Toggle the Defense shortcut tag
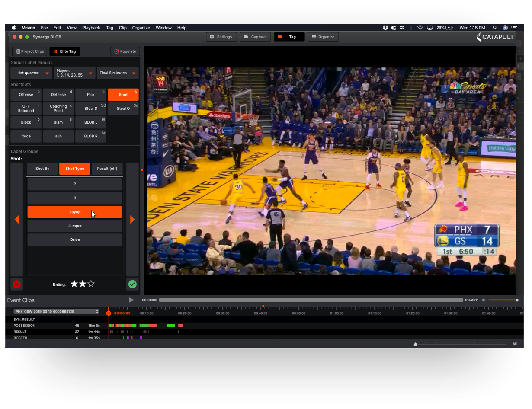532x409 pixels. pos(58,95)
